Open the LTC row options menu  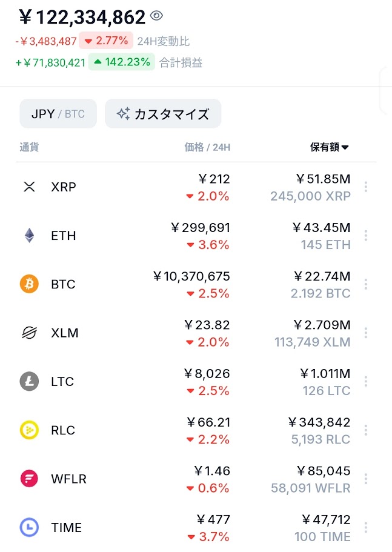(x=365, y=381)
